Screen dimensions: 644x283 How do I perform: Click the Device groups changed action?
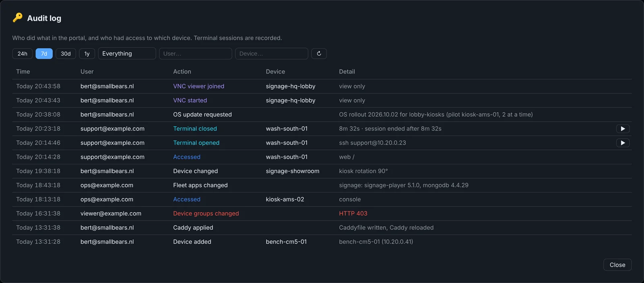(206, 213)
